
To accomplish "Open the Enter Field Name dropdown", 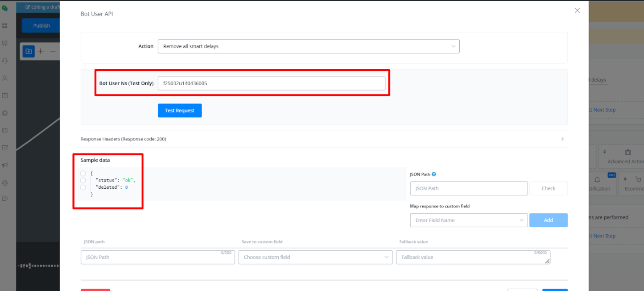I will [468, 220].
